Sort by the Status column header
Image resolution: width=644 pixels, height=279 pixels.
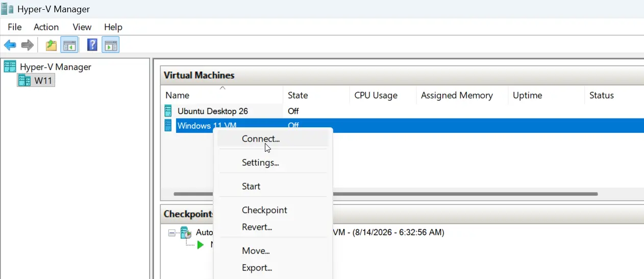coord(614,95)
